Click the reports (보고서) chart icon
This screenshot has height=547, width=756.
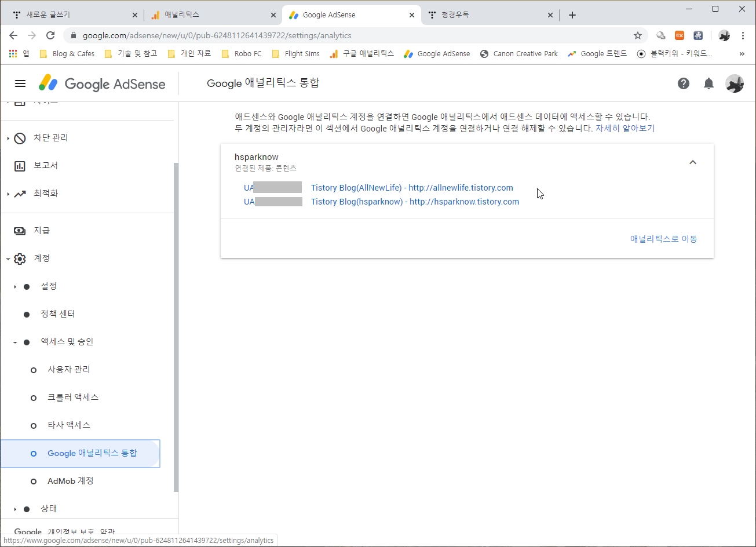point(20,166)
